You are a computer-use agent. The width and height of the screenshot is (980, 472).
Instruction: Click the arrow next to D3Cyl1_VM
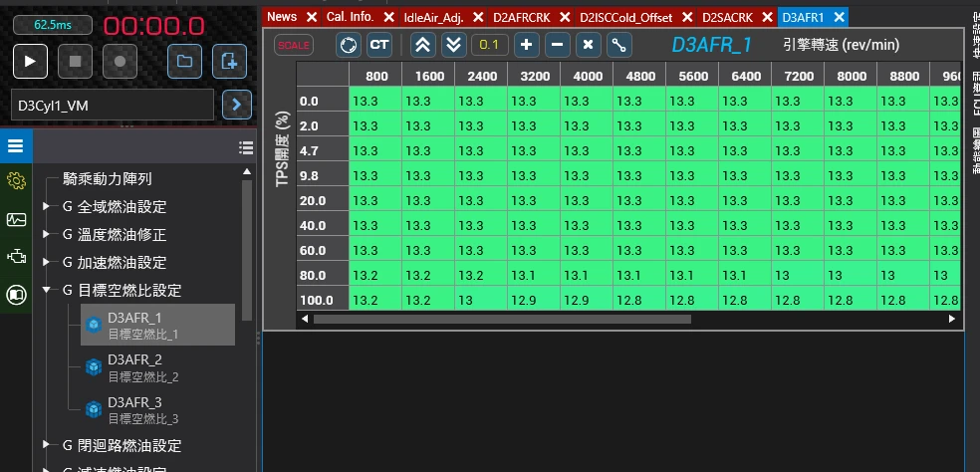(x=237, y=105)
